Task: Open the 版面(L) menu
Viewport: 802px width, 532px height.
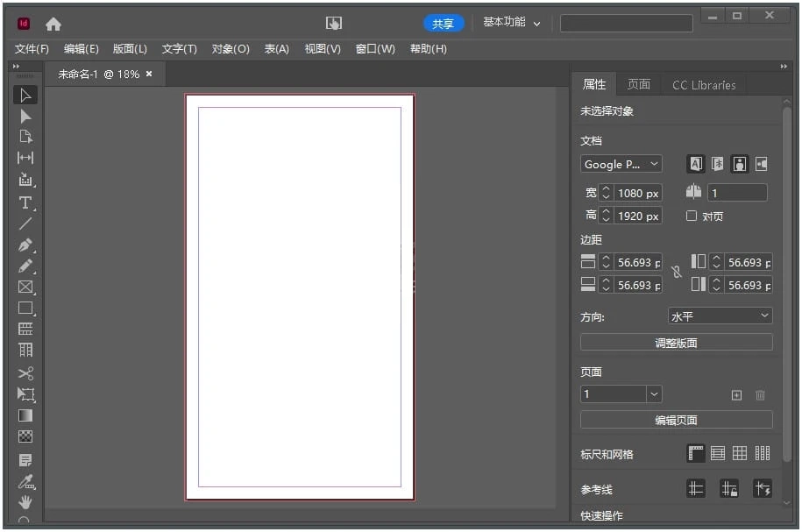Action: click(130, 49)
